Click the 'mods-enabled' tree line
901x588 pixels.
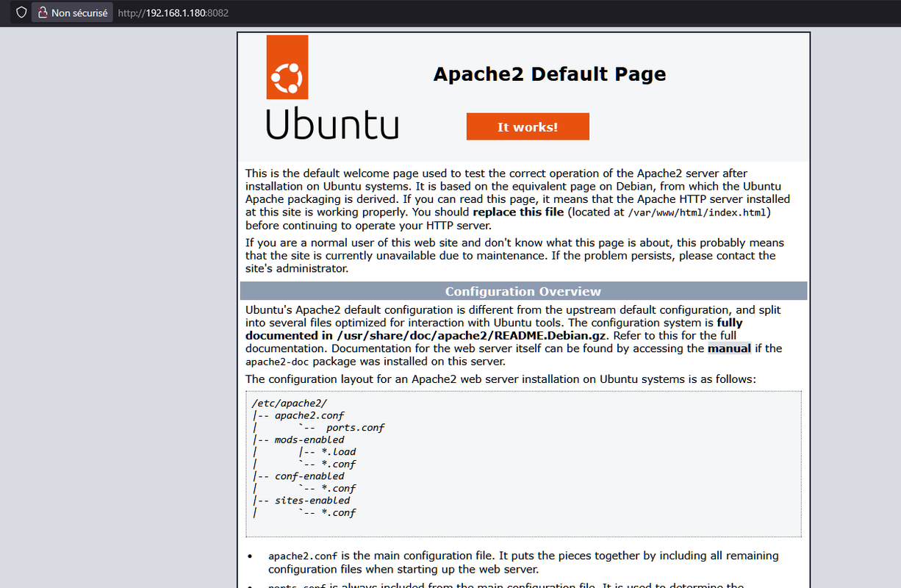click(x=309, y=440)
